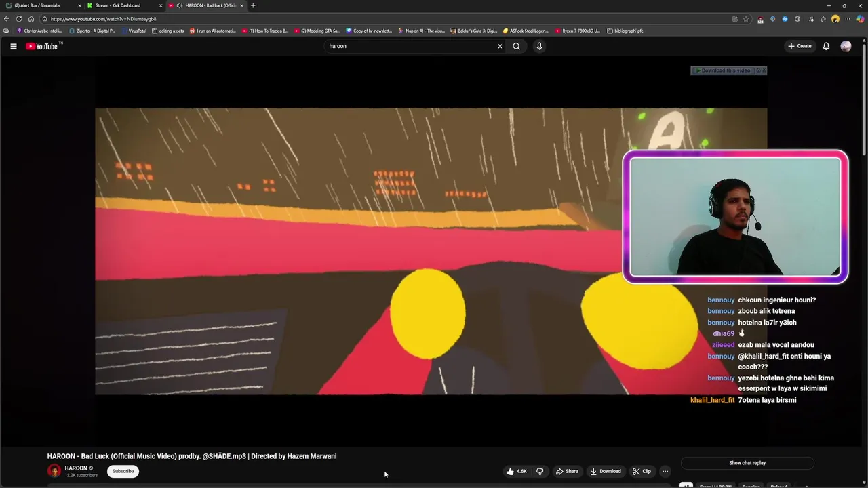Viewport: 868px width, 488px height.
Task: Run search with the magnifier button
Action: [x=516, y=46]
